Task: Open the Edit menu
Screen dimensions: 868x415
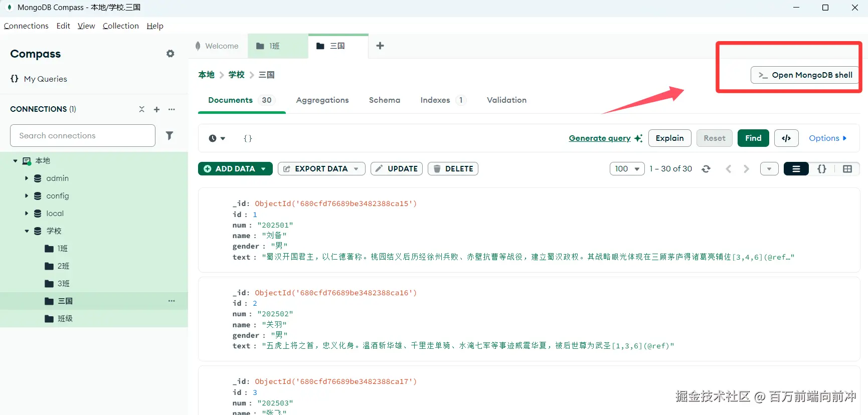Action: [63, 26]
